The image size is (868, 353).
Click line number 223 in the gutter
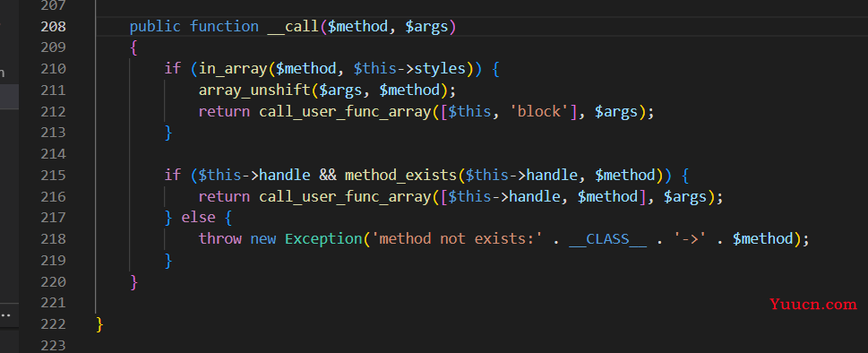[53, 345]
